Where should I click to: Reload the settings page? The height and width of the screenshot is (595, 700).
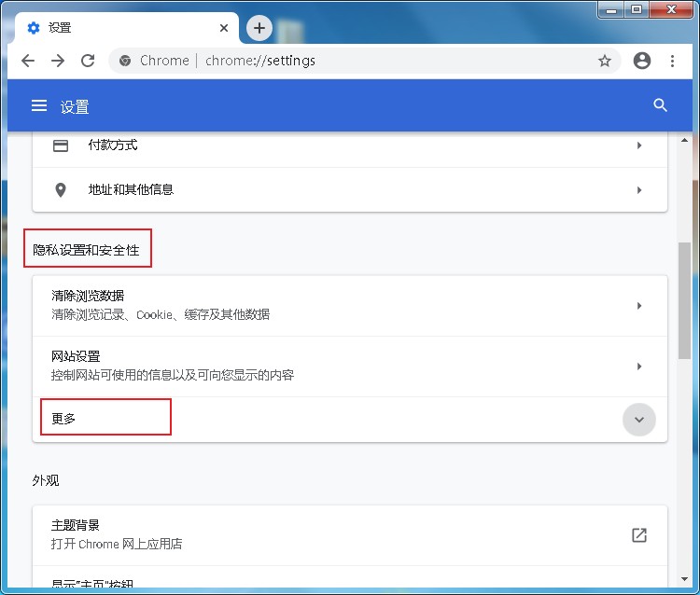pyautogui.click(x=88, y=61)
